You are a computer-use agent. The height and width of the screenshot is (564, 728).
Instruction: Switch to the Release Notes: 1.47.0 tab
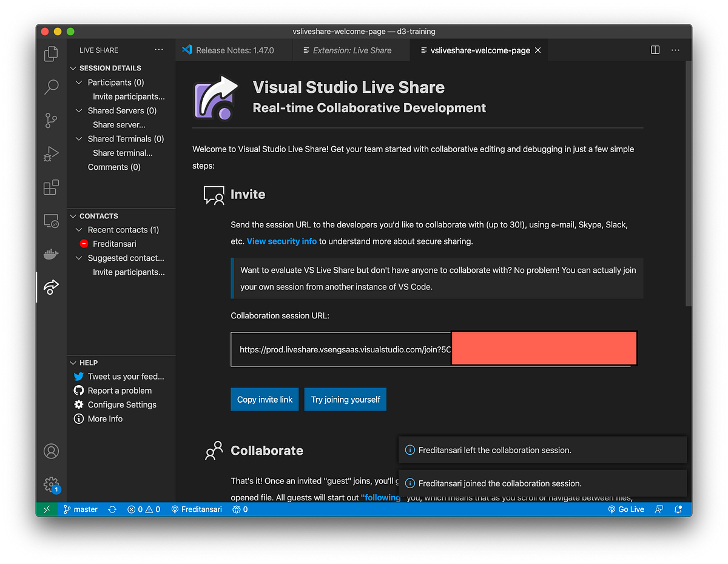tap(234, 50)
